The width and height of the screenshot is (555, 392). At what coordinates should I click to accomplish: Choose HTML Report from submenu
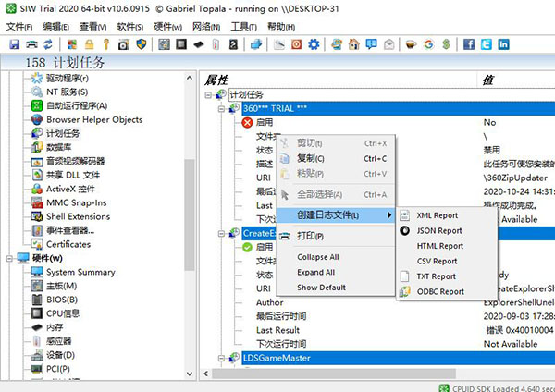[447, 246]
